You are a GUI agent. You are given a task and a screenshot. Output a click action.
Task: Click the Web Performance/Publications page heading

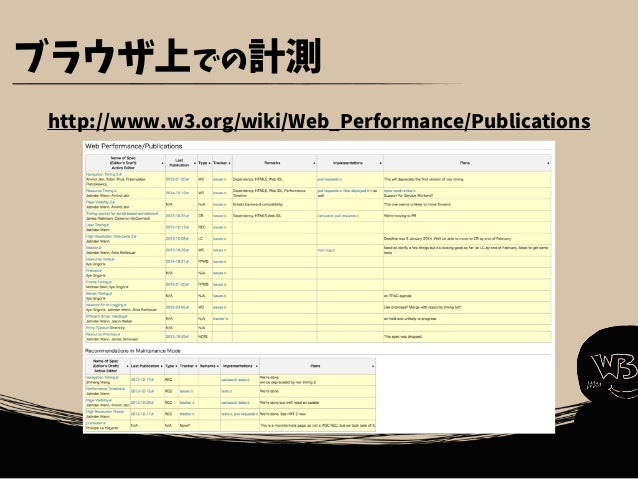click(133, 146)
